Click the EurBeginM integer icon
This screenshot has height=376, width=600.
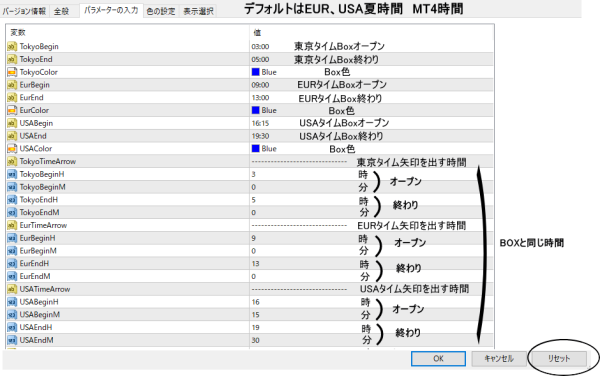(x=12, y=251)
